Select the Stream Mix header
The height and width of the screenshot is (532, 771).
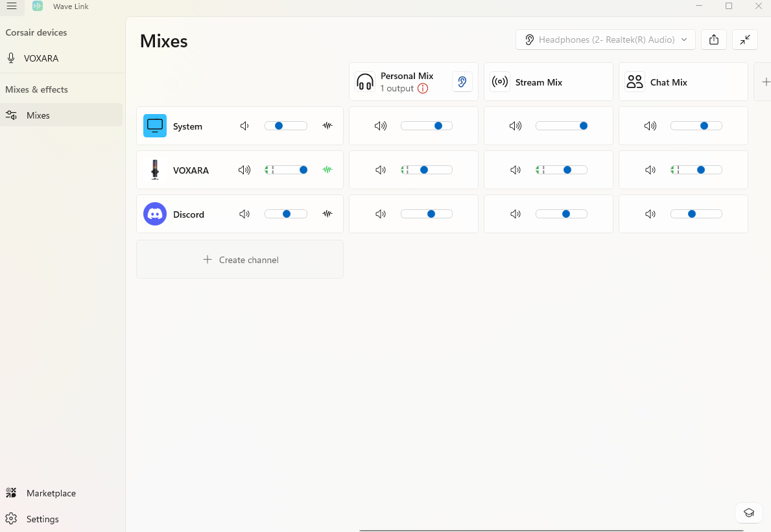[548, 82]
